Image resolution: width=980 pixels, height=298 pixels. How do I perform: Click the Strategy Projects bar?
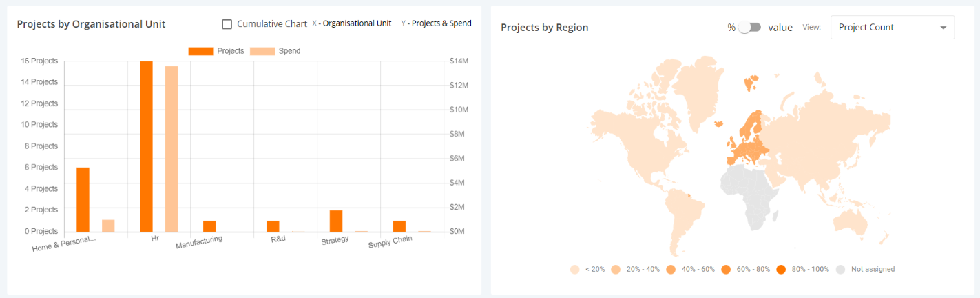(x=336, y=221)
